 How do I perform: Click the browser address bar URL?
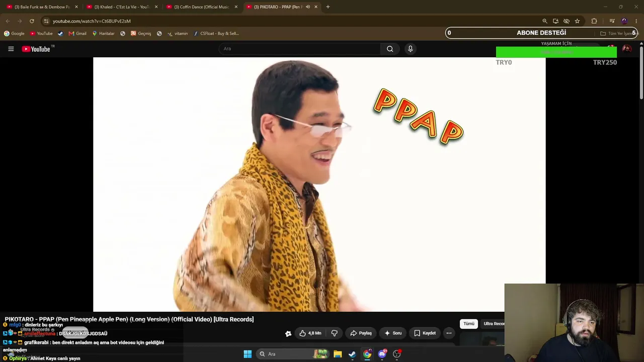click(x=92, y=21)
